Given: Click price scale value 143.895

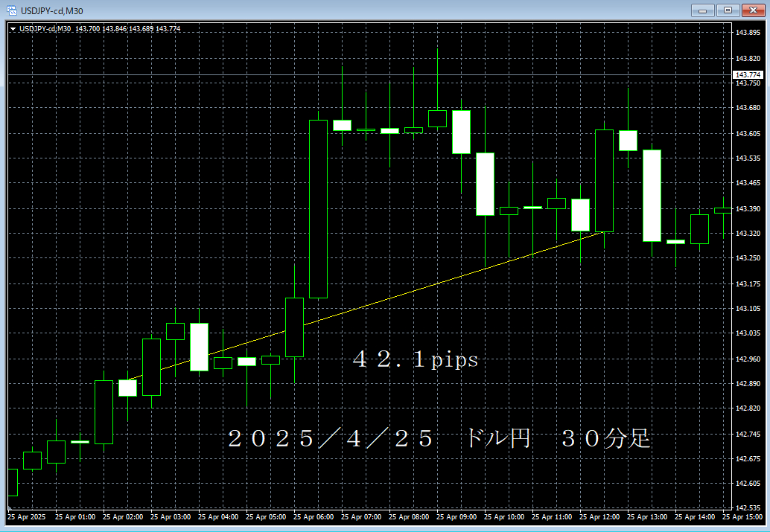Looking at the screenshot, I should (x=748, y=33).
